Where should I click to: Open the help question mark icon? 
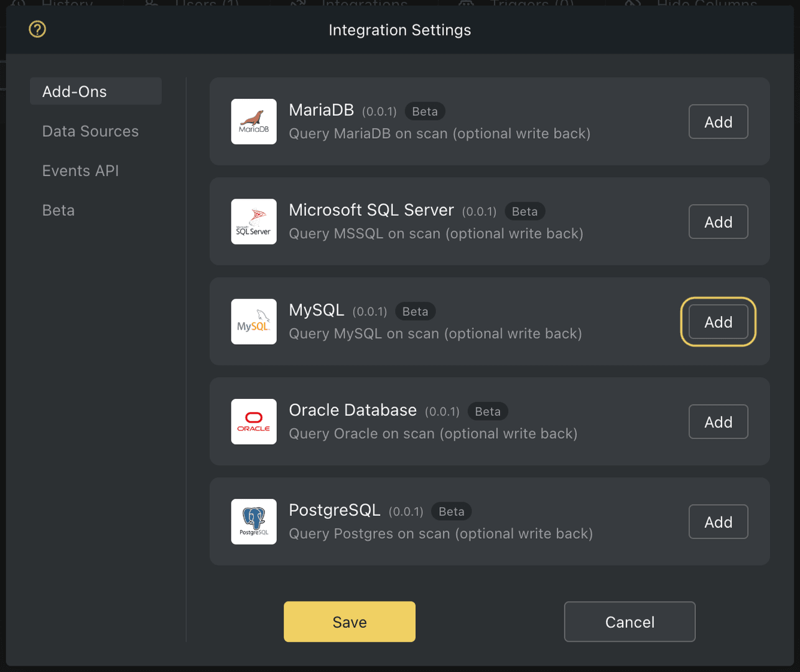pyautogui.click(x=37, y=29)
